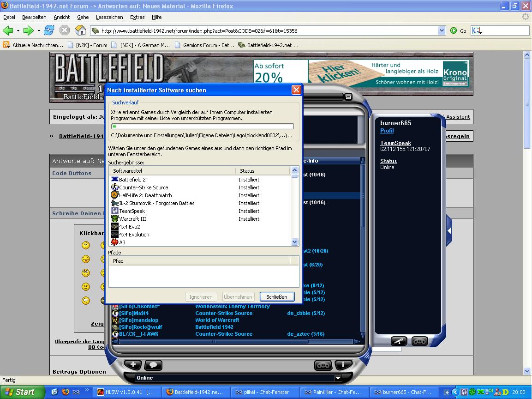This screenshot has width=532, height=399.
Task: Open Gamions Forum bookmark
Action: [204, 45]
